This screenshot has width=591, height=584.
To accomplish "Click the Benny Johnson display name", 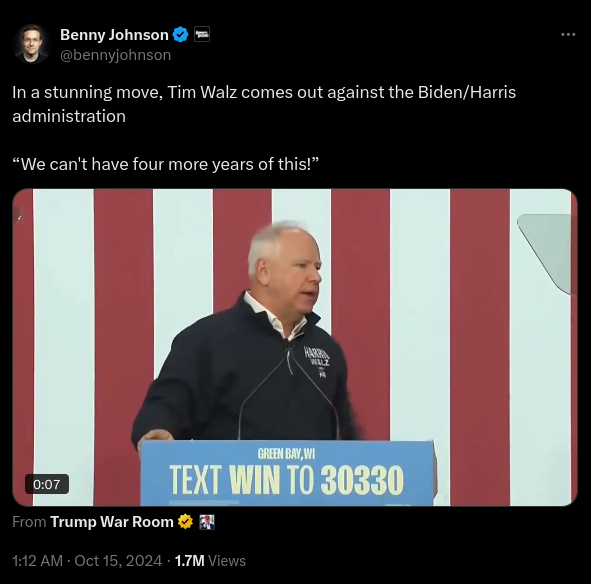I will [x=114, y=35].
